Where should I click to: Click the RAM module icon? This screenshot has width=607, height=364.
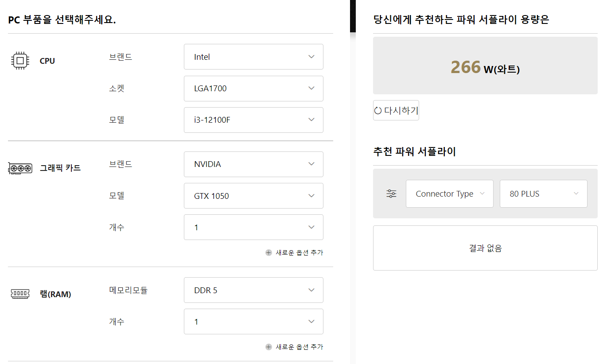20,294
